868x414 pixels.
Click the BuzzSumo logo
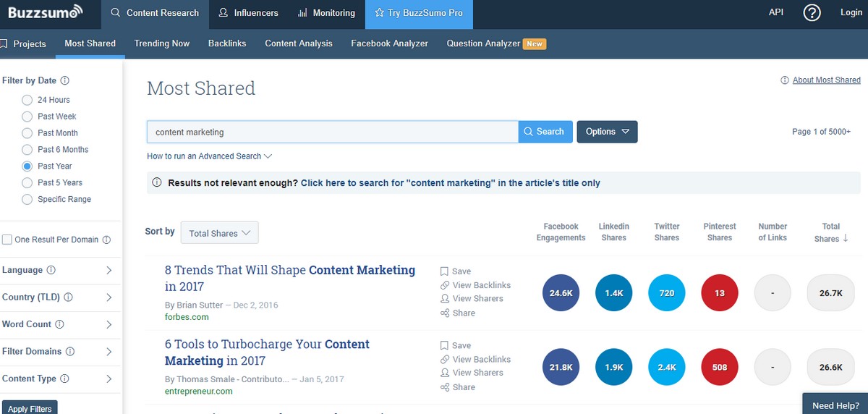(x=45, y=13)
